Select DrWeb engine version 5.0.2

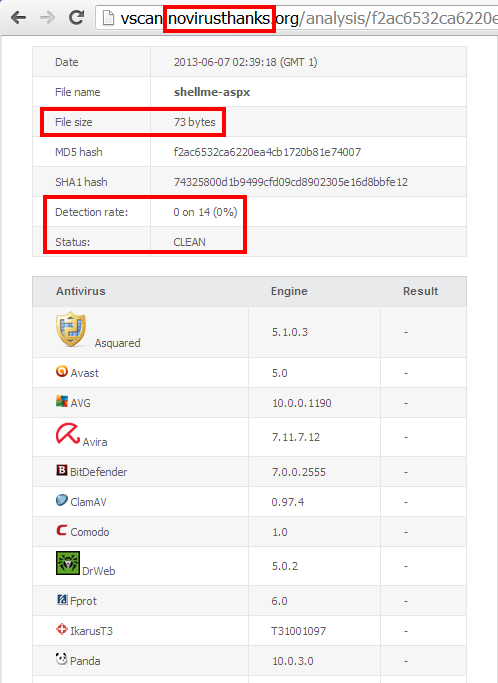pyautogui.click(x=285, y=566)
